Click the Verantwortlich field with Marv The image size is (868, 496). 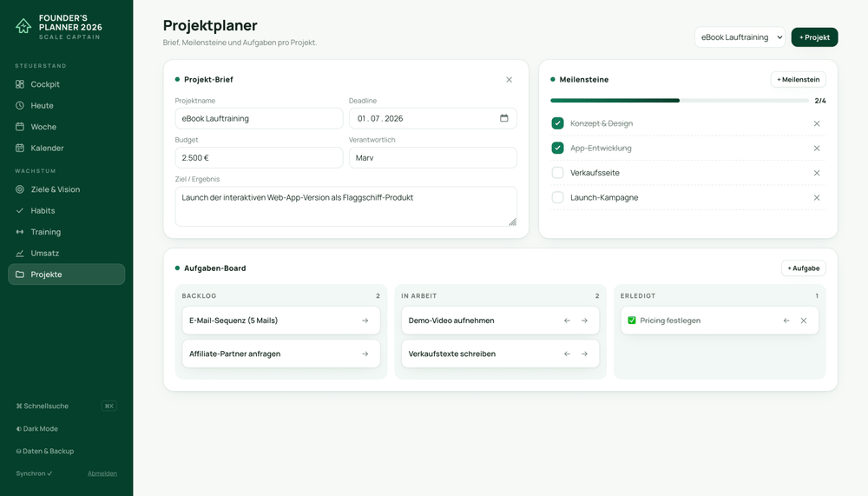(433, 158)
